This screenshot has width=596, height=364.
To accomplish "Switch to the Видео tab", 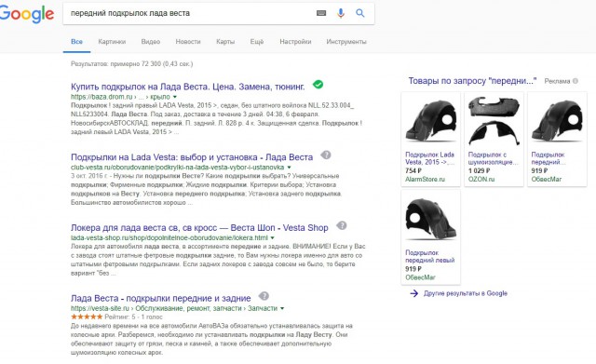I will click(x=151, y=42).
